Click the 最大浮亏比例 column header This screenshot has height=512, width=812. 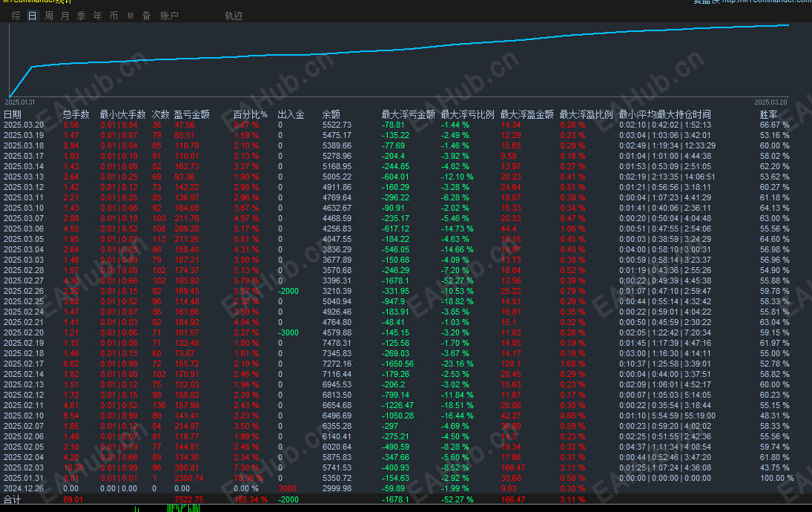[x=468, y=114]
